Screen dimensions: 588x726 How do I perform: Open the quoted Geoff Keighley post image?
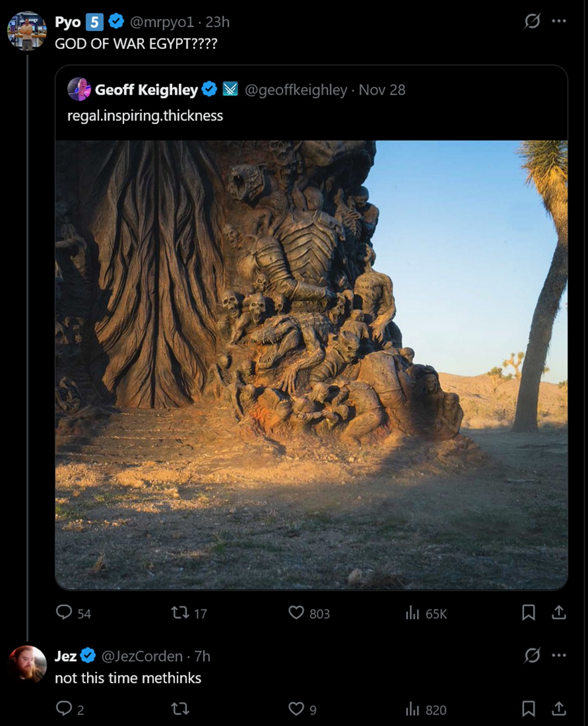(311, 365)
